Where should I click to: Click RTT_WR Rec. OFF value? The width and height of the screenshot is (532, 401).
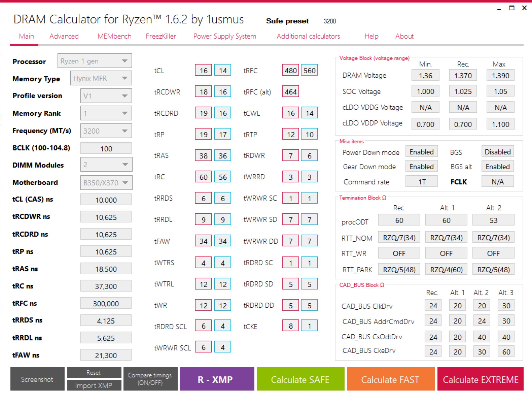point(399,253)
